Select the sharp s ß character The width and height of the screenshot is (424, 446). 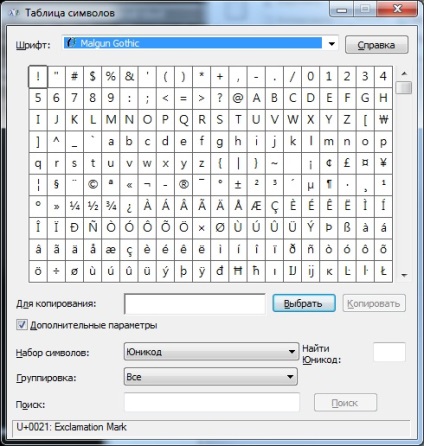(347, 228)
